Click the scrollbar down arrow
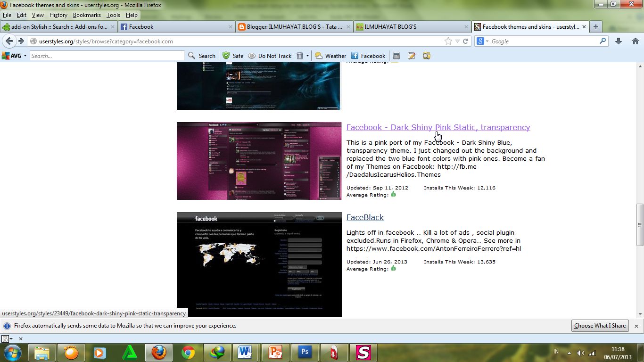Image resolution: width=644 pixels, height=362 pixels. pos(640,314)
